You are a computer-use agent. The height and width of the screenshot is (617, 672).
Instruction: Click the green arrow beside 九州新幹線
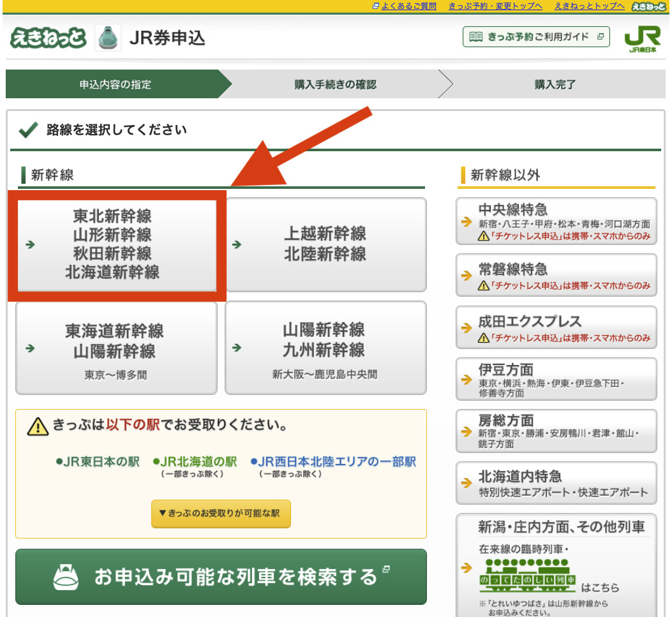point(237,348)
